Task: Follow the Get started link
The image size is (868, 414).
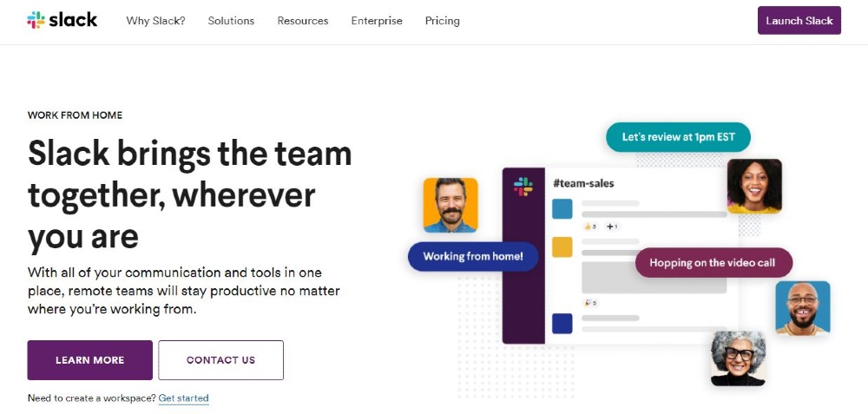Action: click(183, 398)
